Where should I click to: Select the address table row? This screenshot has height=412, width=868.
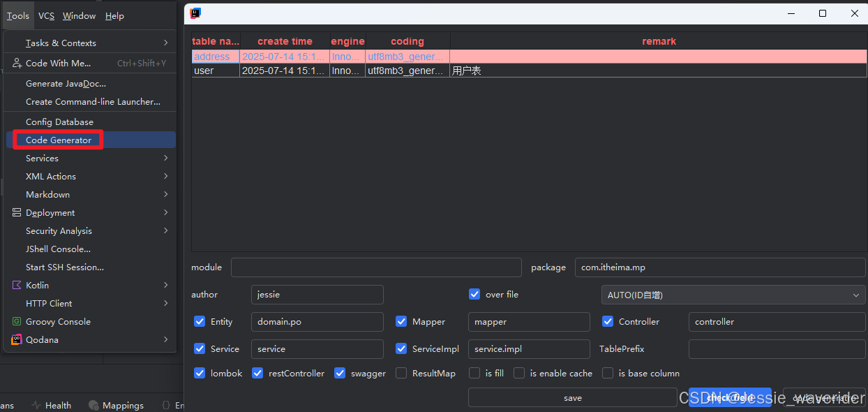(x=529, y=57)
